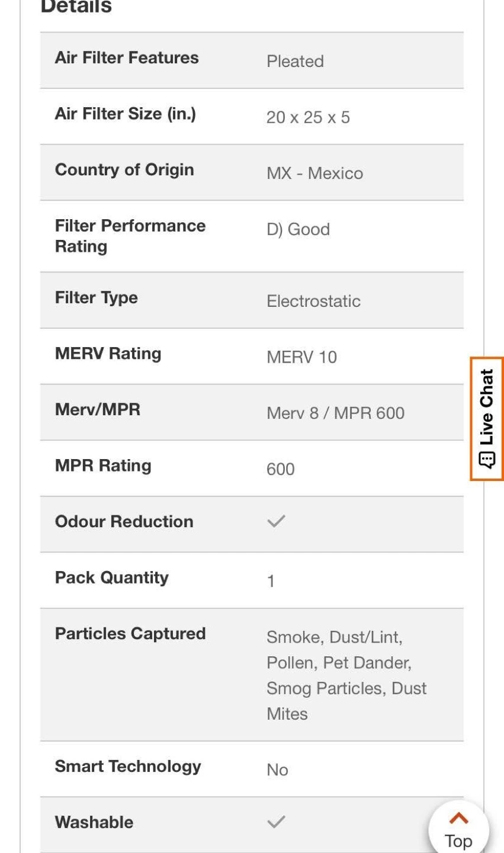Click the Filter Performance Rating label
504x853 pixels.
click(130, 236)
